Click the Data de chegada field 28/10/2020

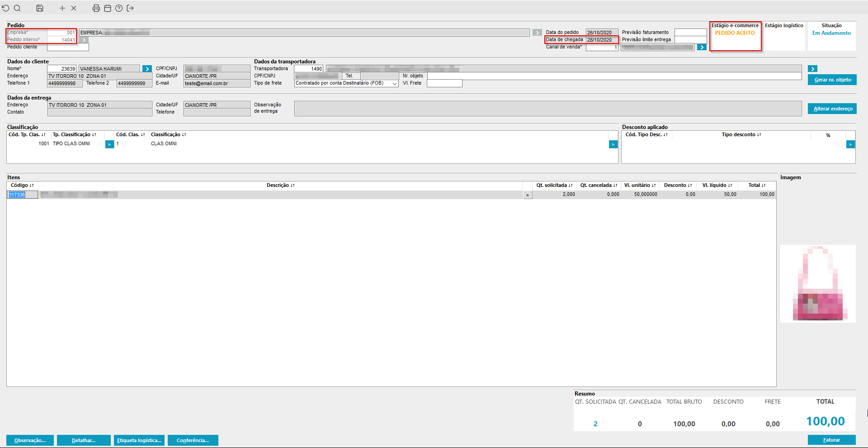(602, 40)
